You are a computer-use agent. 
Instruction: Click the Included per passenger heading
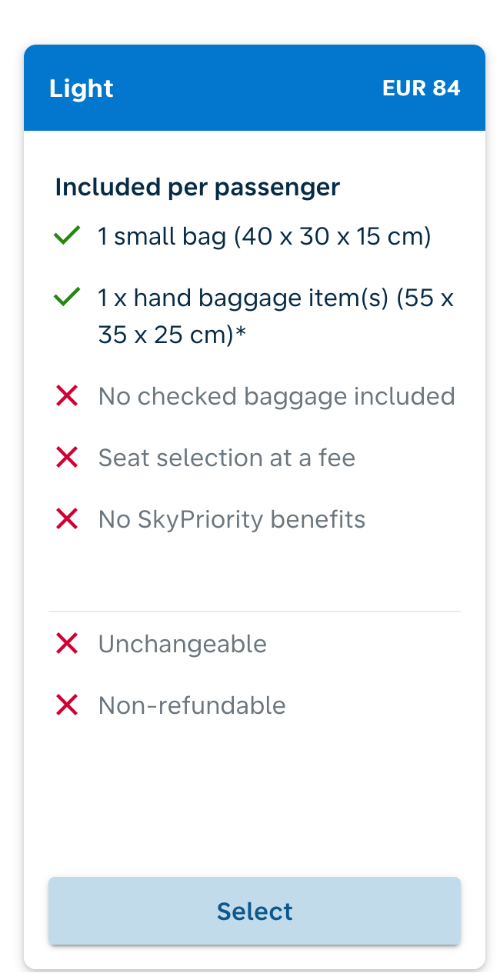click(198, 188)
